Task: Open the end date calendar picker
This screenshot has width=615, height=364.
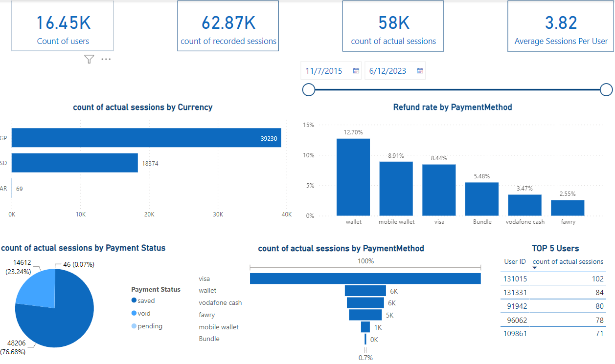Action: point(420,71)
